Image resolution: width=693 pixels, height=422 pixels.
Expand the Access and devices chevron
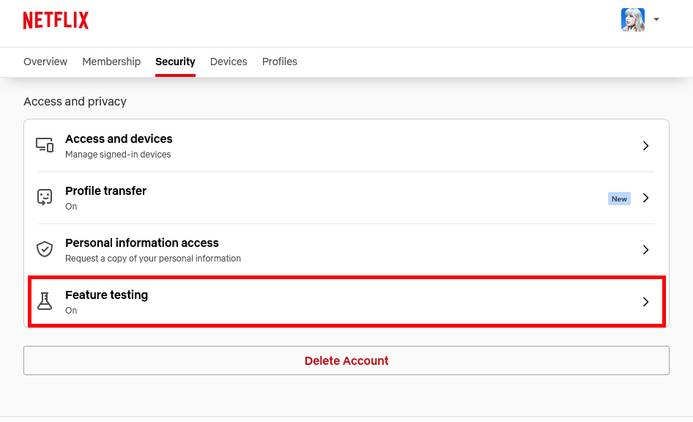coord(646,146)
